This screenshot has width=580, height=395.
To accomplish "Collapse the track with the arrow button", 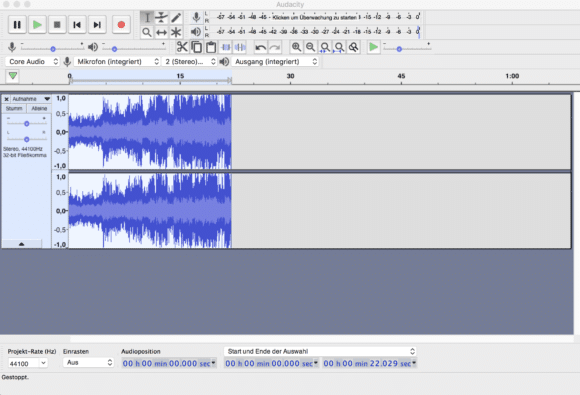I will pos(21,244).
